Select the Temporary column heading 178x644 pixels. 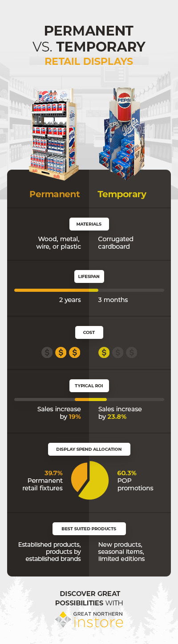pos(122,194)
